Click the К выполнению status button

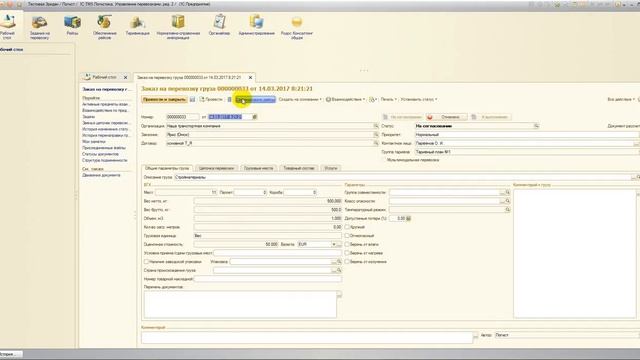tap(491, 117)
